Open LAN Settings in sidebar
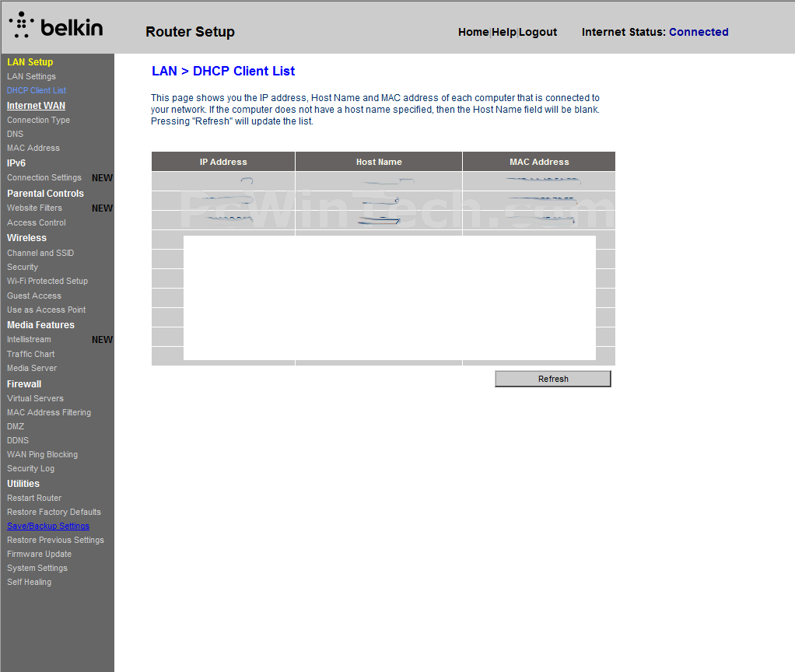795x672 pixels. click(31, 76)
